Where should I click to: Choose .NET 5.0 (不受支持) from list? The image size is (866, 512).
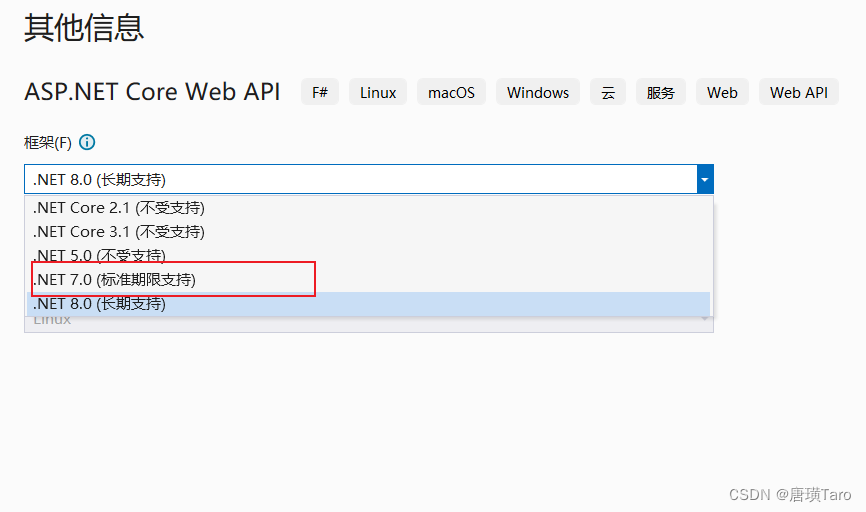coord(368,256)
